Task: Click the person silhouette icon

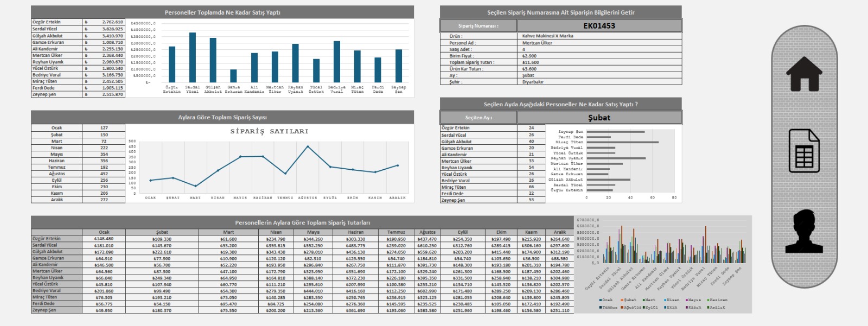Action: [x=804, y=232]
